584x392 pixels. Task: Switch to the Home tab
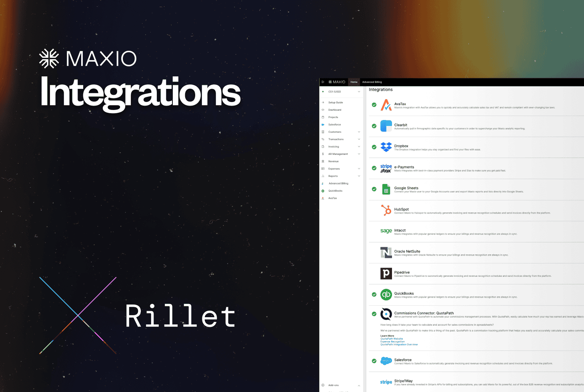pyautogui.click(x=354, y=82)
